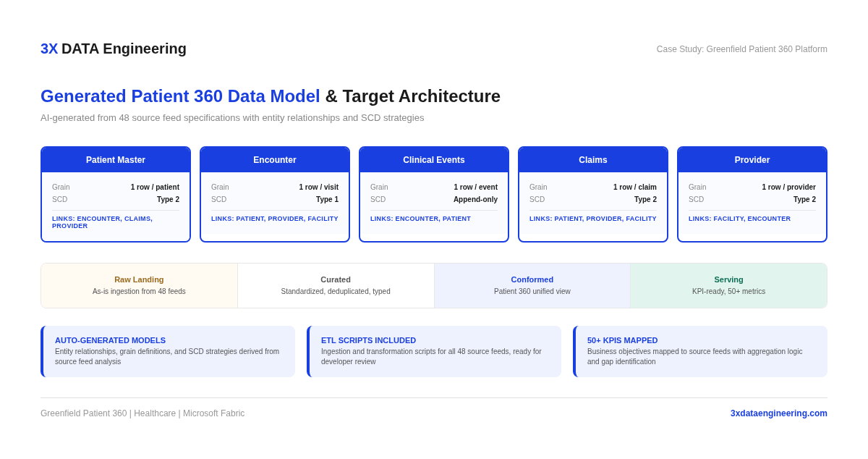868x459 pixels.
Task: Open the 3xdataengineering.com link
Action: [779, 413]
